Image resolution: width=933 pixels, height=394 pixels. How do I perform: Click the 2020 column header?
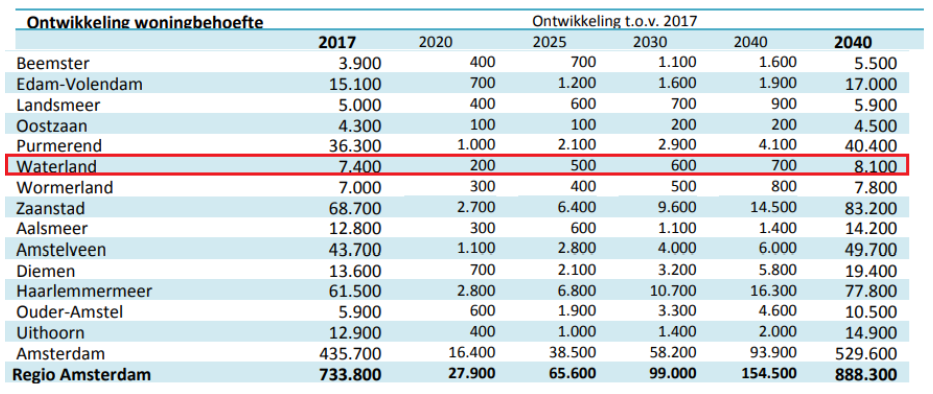436,43
